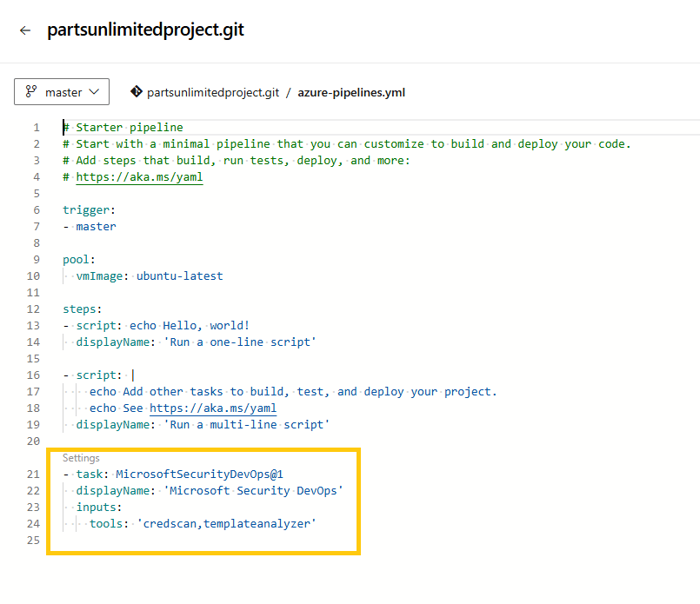Screen dimensions: 700x604
Task: Click the MicrosoftSecurityDevOps@1 task name
Action: pos(199,475)
